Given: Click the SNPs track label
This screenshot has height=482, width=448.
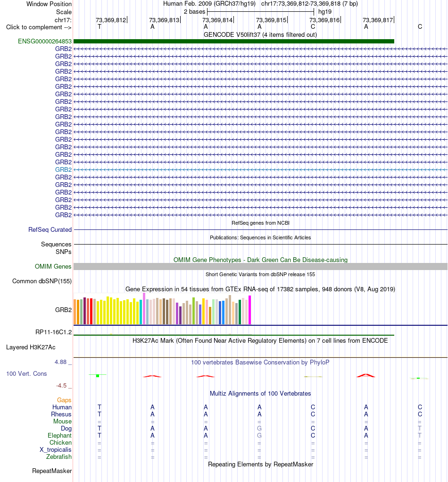Looking at the screenshot, I should [64, 252].
